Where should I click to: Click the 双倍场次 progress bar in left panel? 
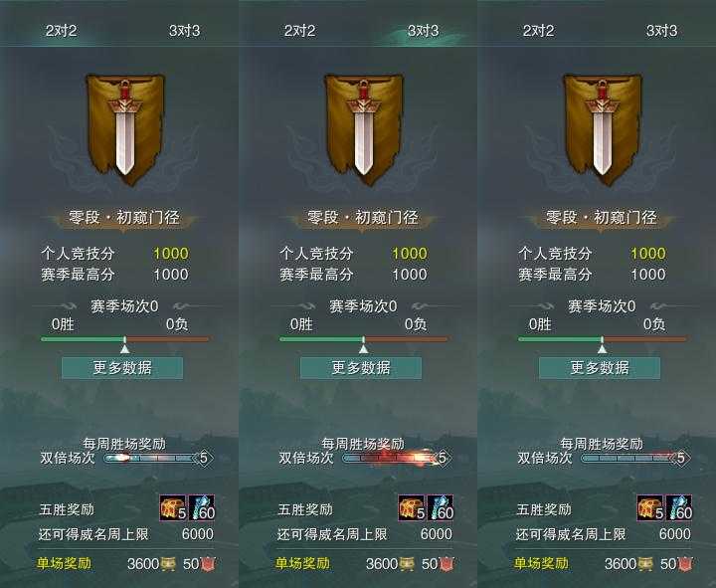158,458
